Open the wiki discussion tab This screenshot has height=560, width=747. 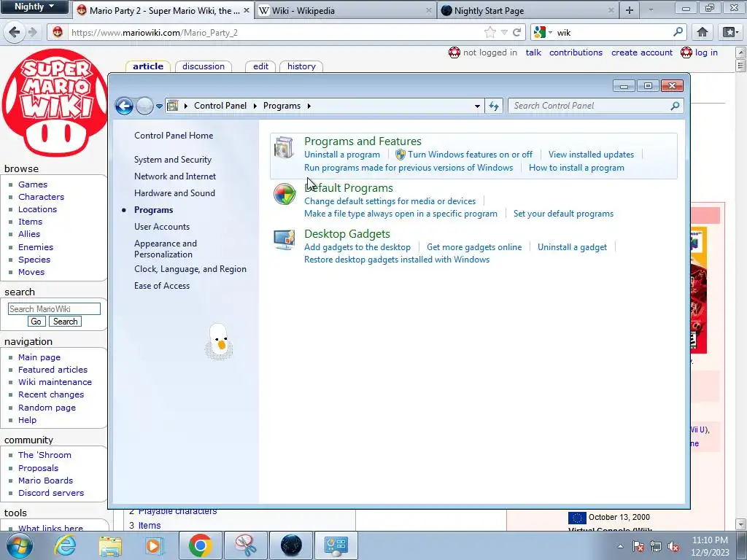(x=204, y=66)
